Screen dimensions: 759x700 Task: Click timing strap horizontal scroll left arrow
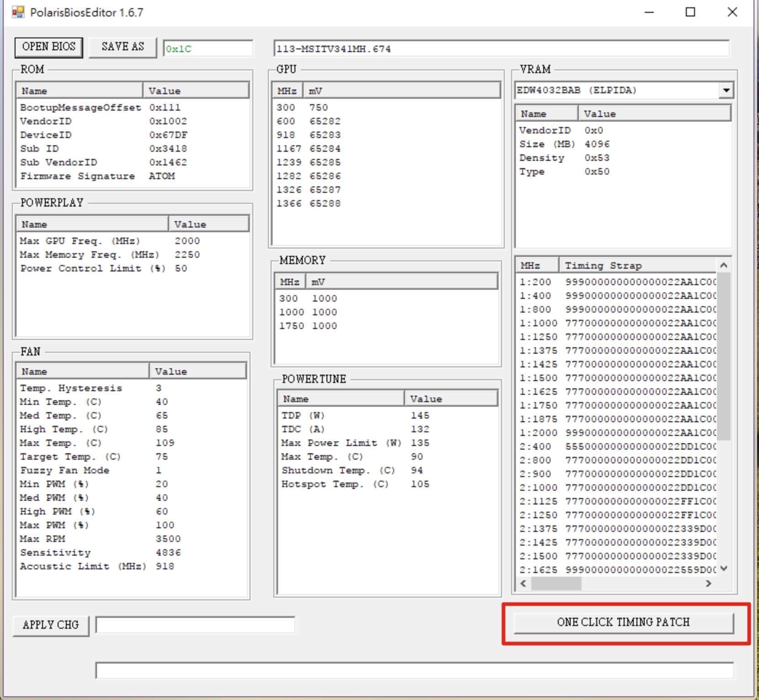point(524,583)
